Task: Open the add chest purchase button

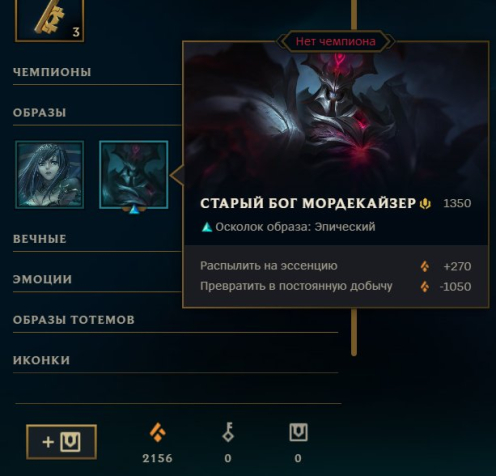Action: pos(61,442)
